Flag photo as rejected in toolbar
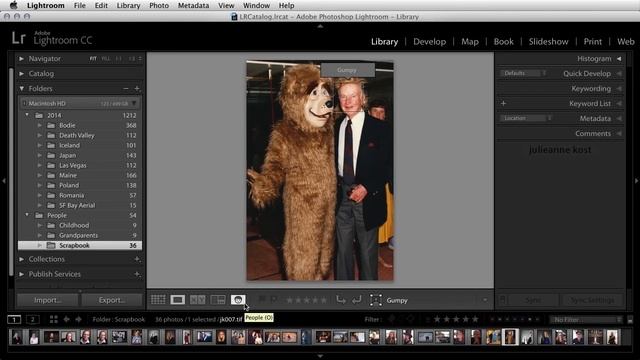This screenshot has width=640, height=360. (x=274, y=300)
